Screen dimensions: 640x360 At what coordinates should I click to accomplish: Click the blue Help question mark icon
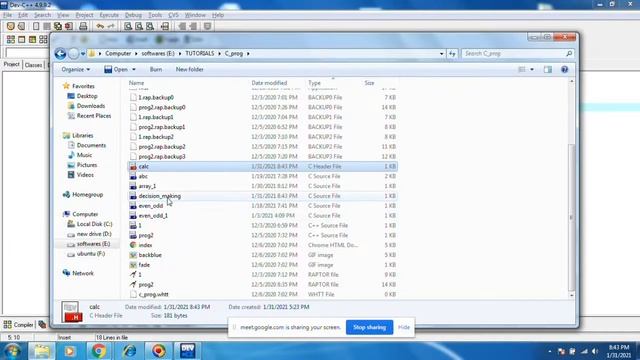tap(564, 69)
